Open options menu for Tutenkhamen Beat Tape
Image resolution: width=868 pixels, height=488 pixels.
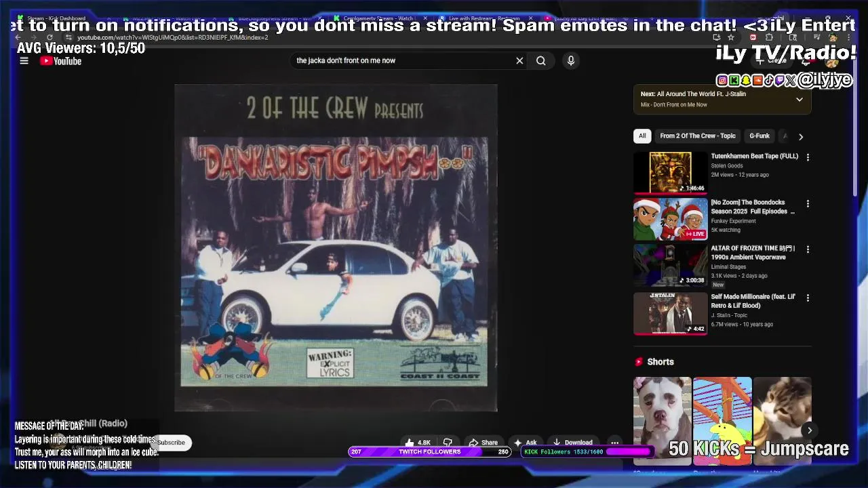pyautogui.click(x=808, y=157)
